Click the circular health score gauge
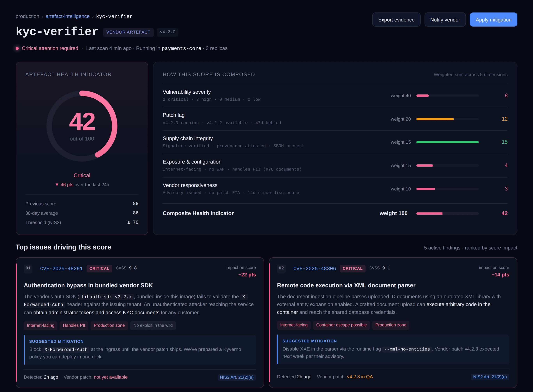This screenshot has height=392, width=533. [x=82, y=126]
